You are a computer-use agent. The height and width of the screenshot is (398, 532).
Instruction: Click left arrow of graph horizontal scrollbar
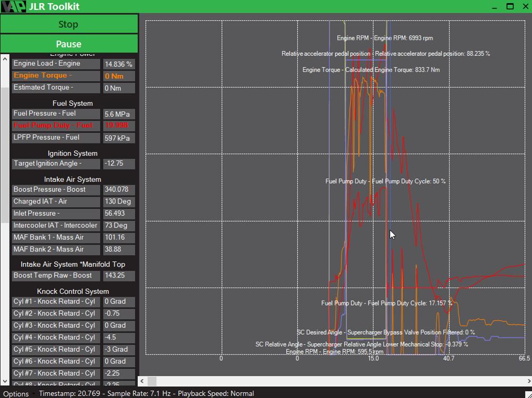click(143, 381)
